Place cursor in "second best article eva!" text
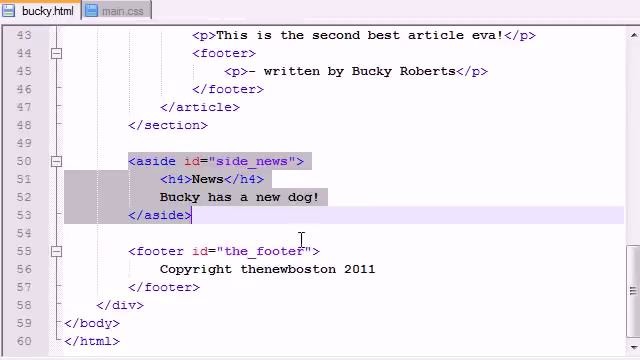The width and height of the screenshot is (640, 360). tap(407, 36)
